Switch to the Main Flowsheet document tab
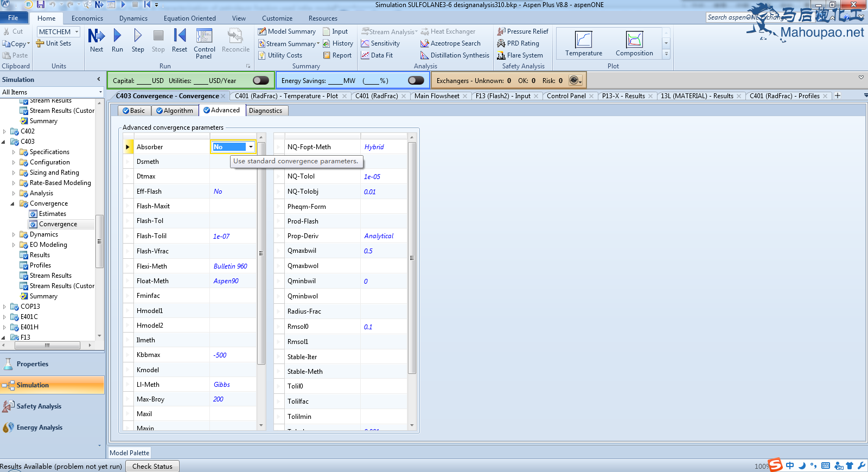 click(437, 96)
